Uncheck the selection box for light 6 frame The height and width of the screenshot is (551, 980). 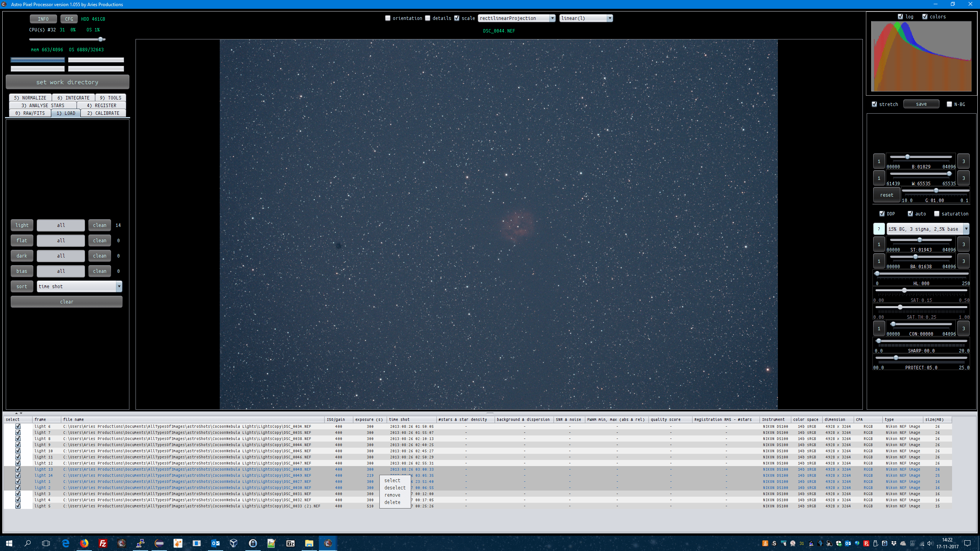pos(18,426)
